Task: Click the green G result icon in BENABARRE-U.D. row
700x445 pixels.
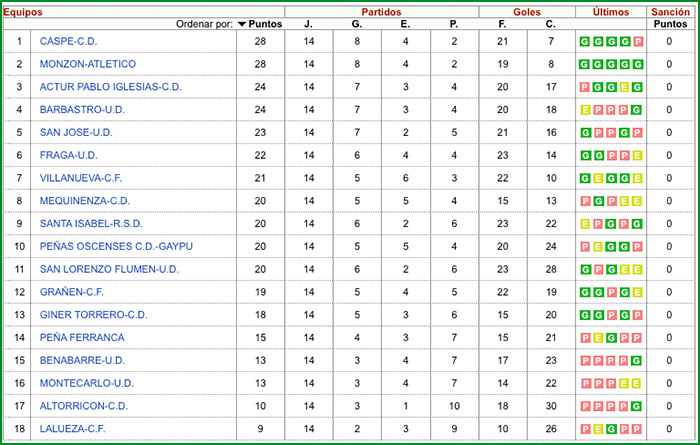Action: click(x=637, y=360)
